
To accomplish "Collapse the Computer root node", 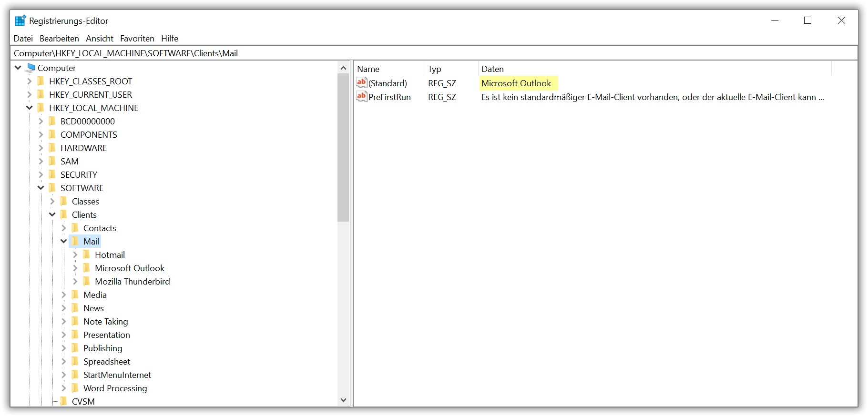I will [18, 68].
